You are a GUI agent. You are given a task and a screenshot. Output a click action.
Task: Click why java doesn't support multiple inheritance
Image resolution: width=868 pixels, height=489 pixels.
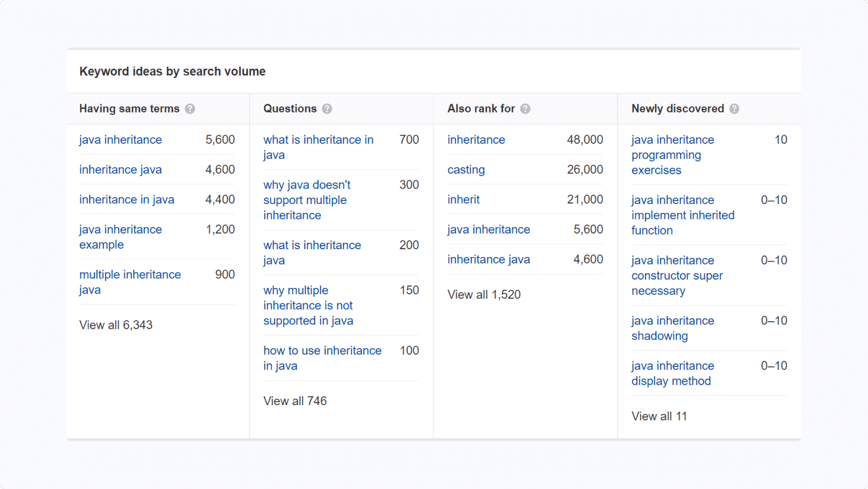[307, 200]
